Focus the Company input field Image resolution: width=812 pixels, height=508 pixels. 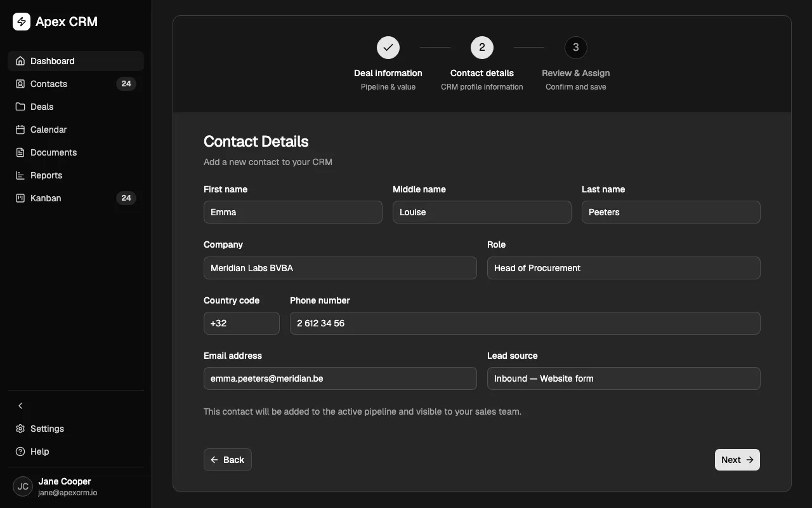click(x=340, y=268)
